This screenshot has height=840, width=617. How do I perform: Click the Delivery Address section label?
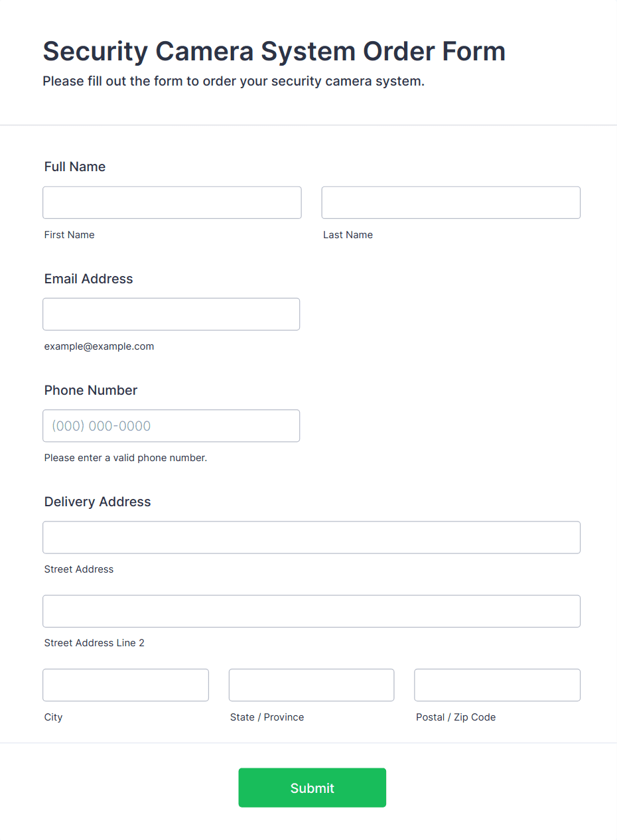98,502
